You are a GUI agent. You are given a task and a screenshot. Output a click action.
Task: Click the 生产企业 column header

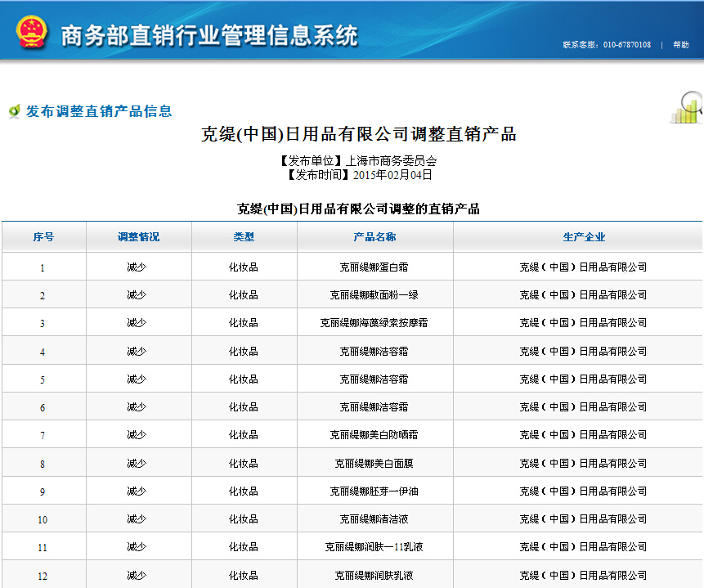tap(584, 237)
